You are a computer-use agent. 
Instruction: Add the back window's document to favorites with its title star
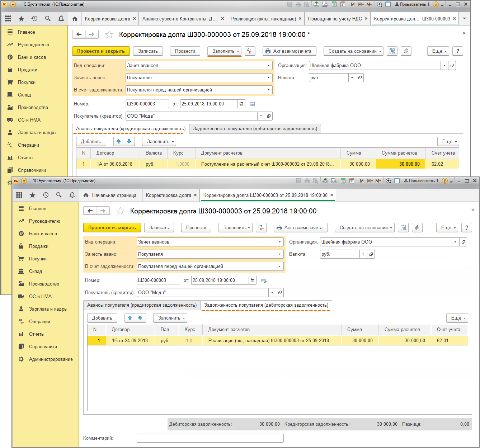click(x=109, y=34)
